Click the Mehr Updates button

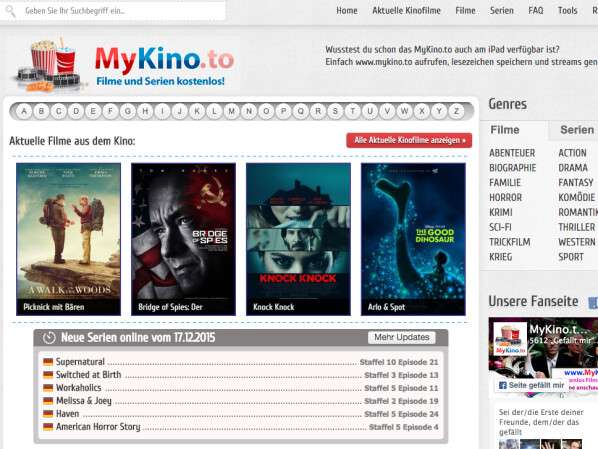(402, 337)
